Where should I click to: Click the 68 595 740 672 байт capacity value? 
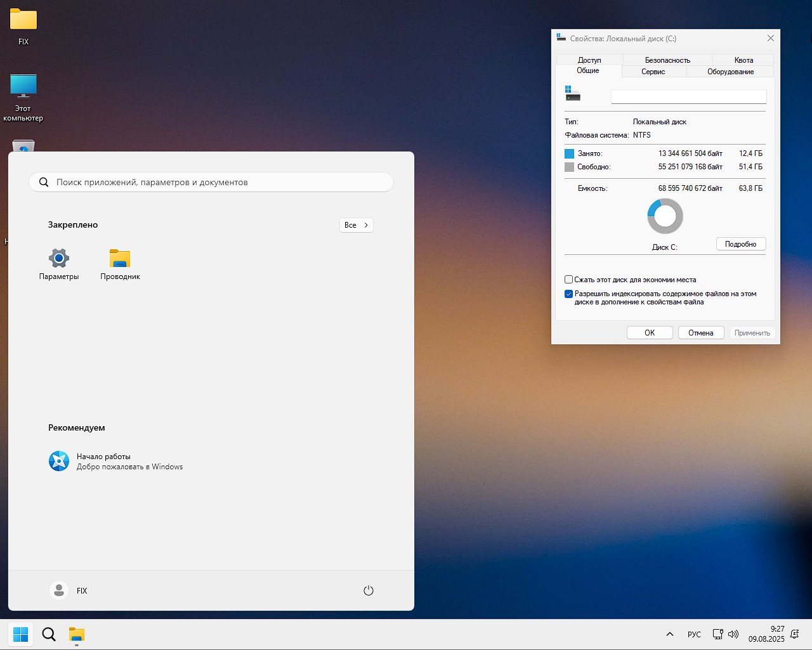pos(690,188)
